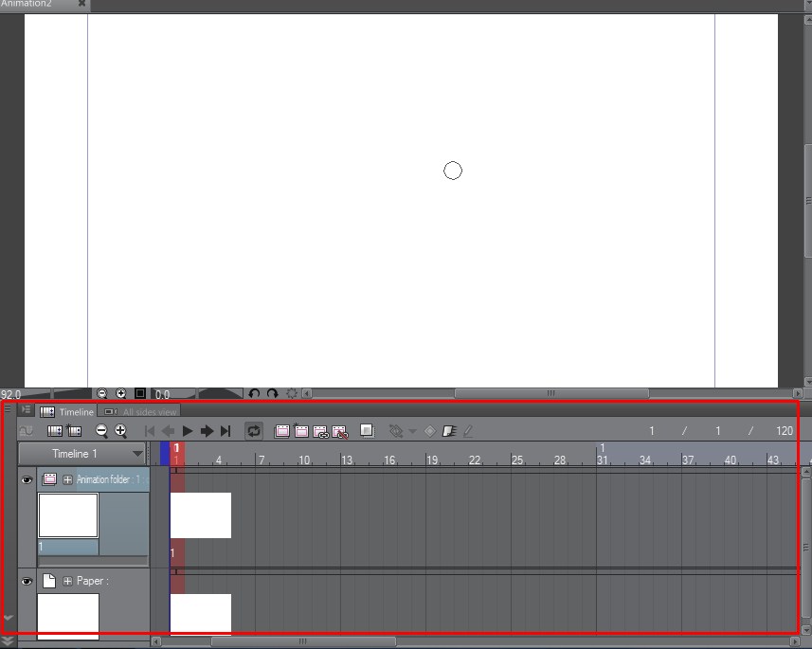Viewport: 812px width, 649px height.
Task: Click frame 31 on the timeline ruler
Action: (x=601, y=459)
